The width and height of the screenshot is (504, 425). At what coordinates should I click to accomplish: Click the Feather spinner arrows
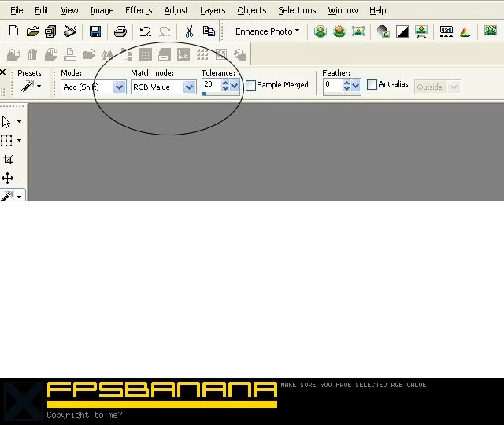[x=346, y=85]
